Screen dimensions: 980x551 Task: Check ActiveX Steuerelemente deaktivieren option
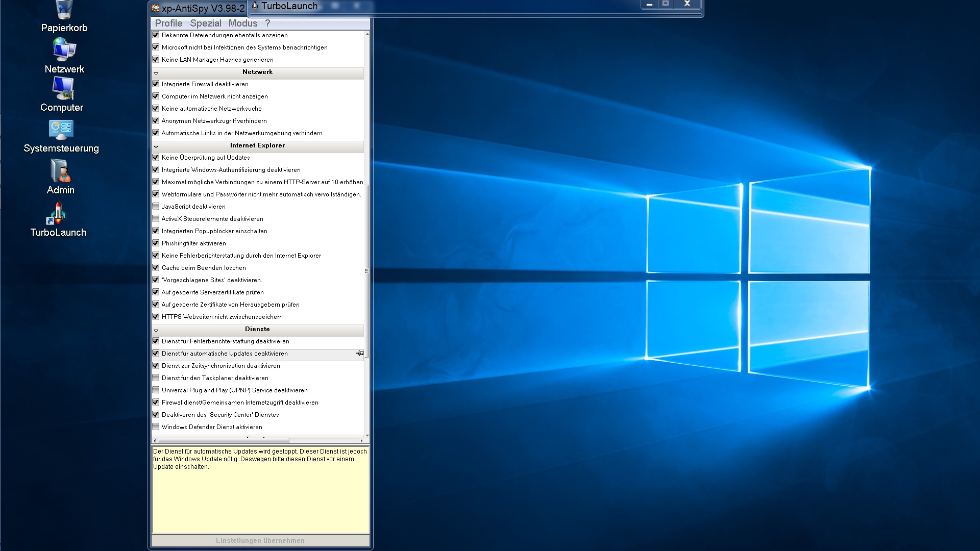tap(156, 218)
